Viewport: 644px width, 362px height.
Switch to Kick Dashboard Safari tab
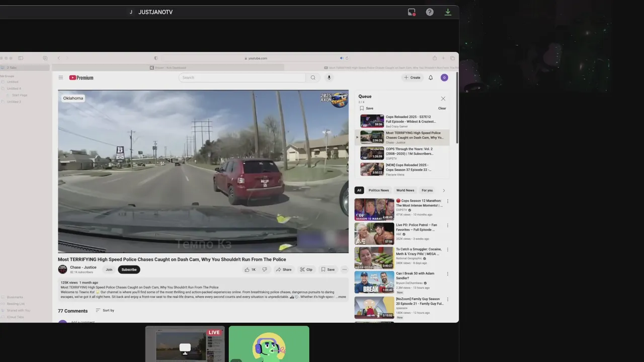click(168, 67)
